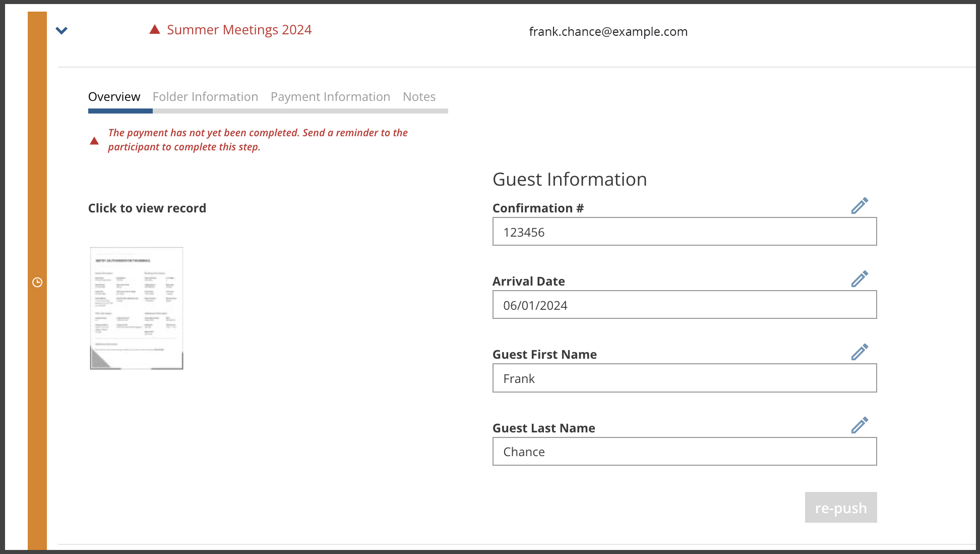The height and width of the screenshot is (554, 980).
Task: Select the frank.chance@example.com email text
Action: (608, 31)
